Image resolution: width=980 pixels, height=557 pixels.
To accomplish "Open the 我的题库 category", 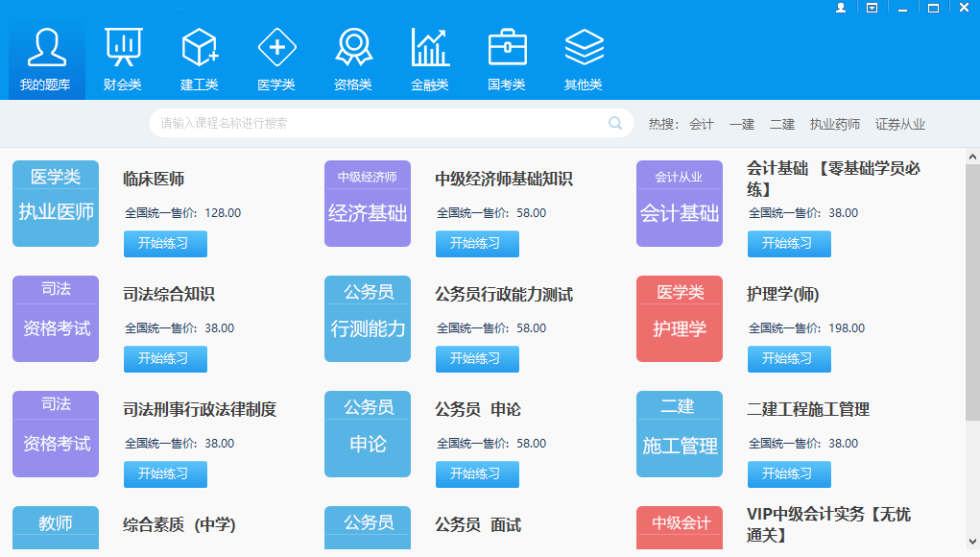I will point(46,61).
